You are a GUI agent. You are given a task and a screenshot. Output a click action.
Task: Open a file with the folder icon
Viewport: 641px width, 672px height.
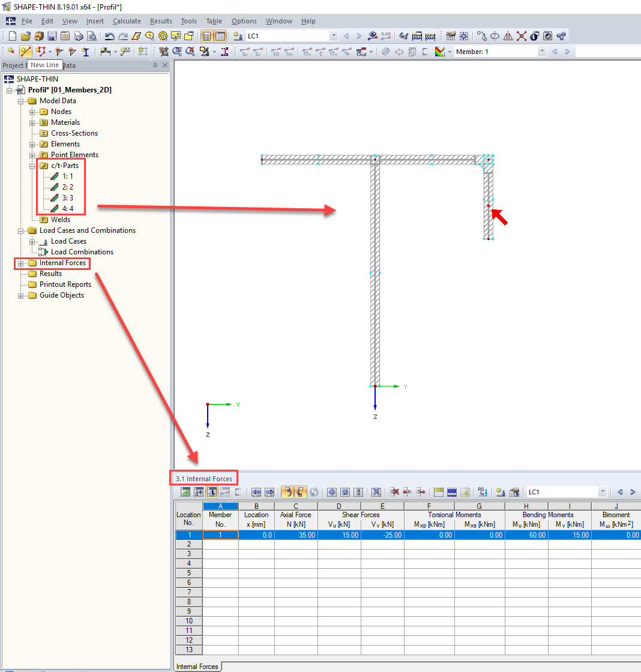(x=26, y=36)
